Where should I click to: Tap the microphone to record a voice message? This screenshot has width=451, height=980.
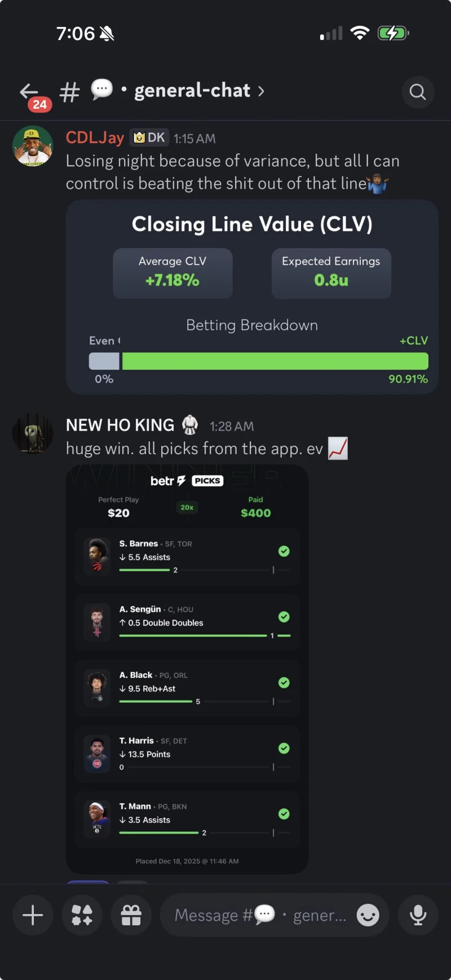tap(418, 915)
